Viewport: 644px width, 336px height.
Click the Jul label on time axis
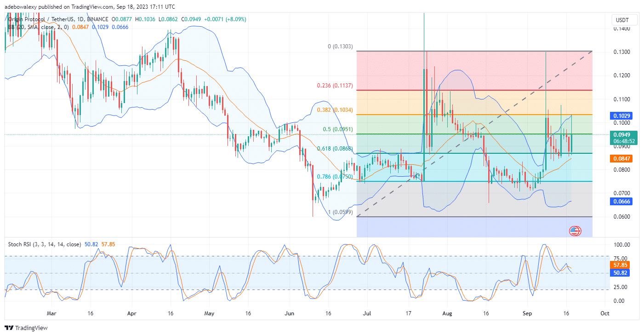pyautogui.click(x=368, y=313)
